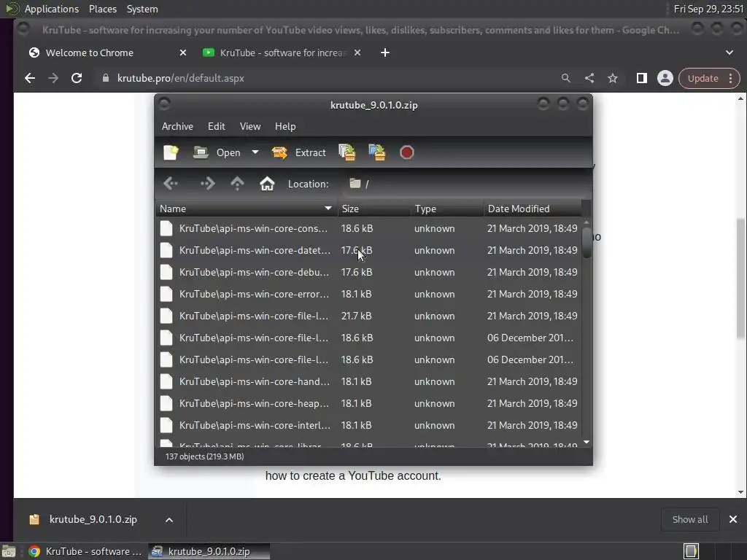The height and width of the screenshot is (560, 747).
Task: Switch to KruTube Chrome taskbar entry
Action: [86, 551]
